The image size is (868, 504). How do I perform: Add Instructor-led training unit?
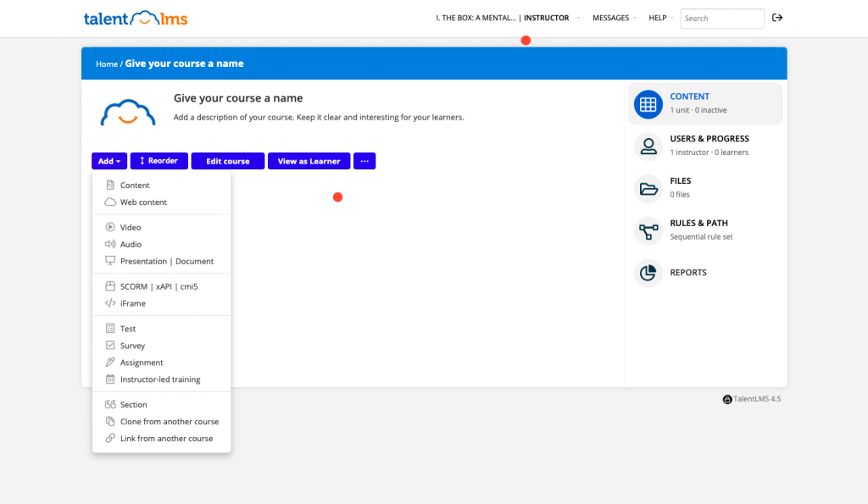(162, 379)
